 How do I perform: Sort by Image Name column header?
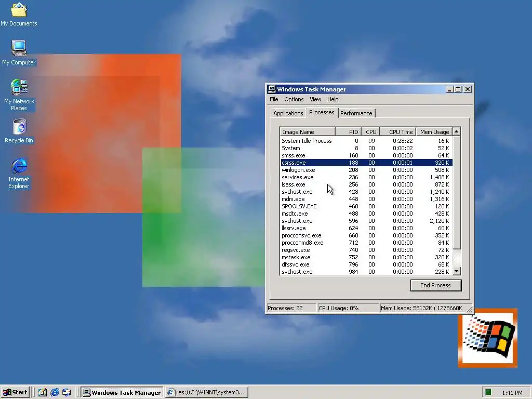[308, 131]
